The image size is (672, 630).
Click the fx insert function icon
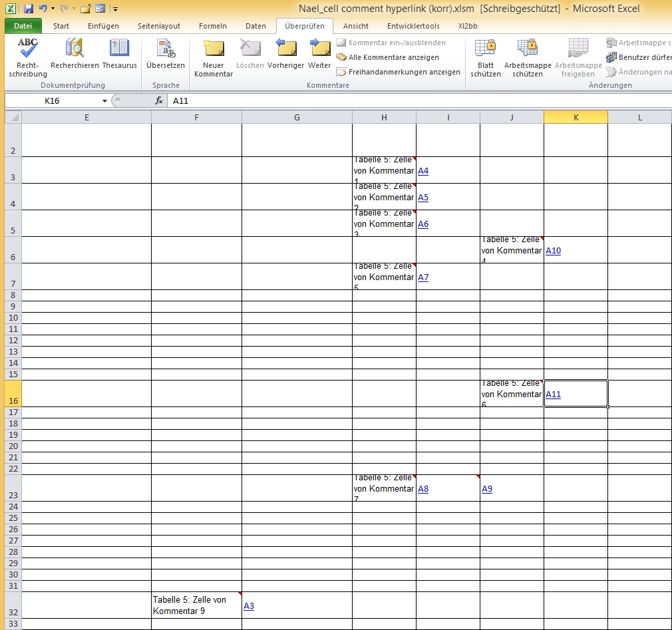pyautogui.click(x=158, y=100)
